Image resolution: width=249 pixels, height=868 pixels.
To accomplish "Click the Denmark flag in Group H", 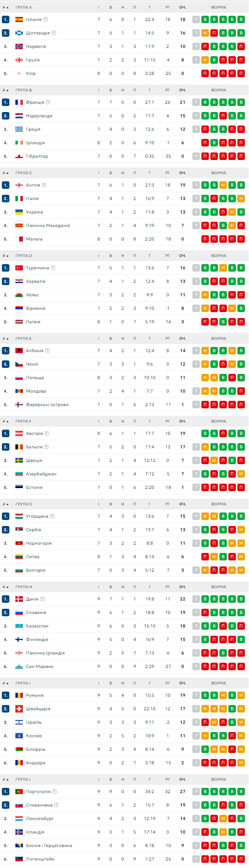I will 19,599.
